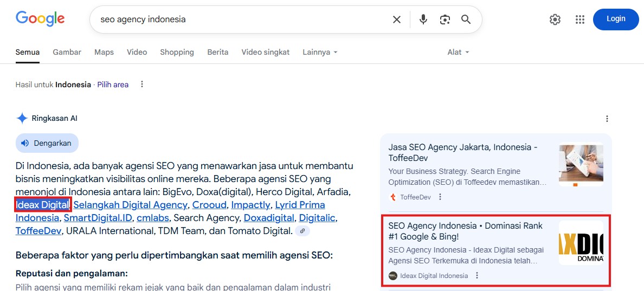Viewport: 644px width, 291px height.
Task: Switch to the Gambar tab
Action: pyautogui.click(x=67, y=52)
